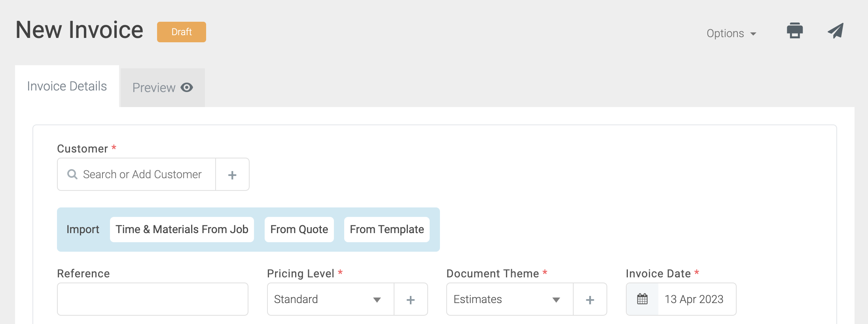Open the Pricing Level Standard dropdown
The image size is (868, 324).
[331, 299]
